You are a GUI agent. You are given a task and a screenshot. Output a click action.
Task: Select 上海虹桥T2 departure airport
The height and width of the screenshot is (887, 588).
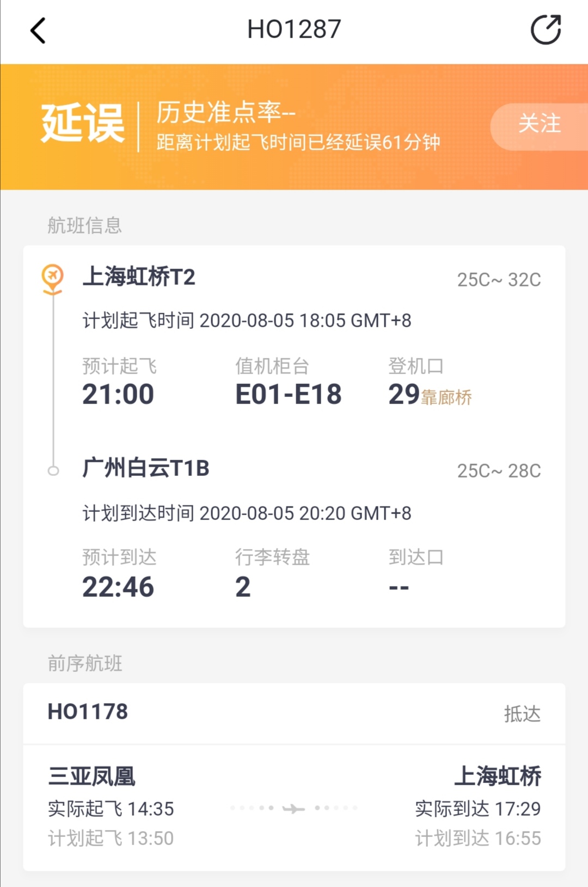(139, 277)
